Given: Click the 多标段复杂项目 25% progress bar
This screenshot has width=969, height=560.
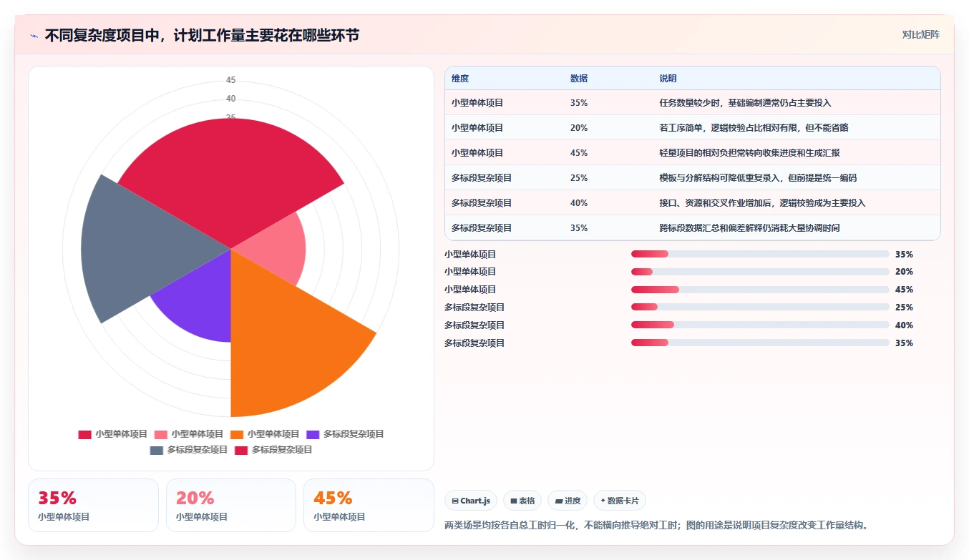Looking at the screenshot, I should [x=760, y=308].
